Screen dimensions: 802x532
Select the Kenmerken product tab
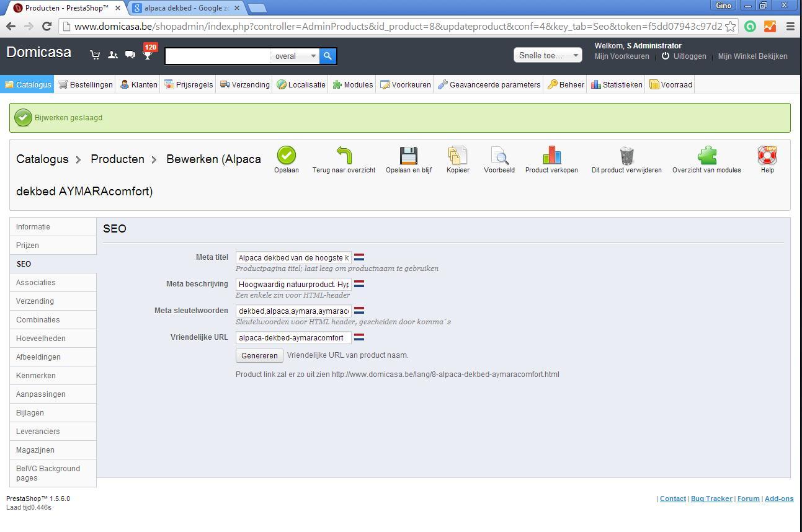click(x=53, y=376)
